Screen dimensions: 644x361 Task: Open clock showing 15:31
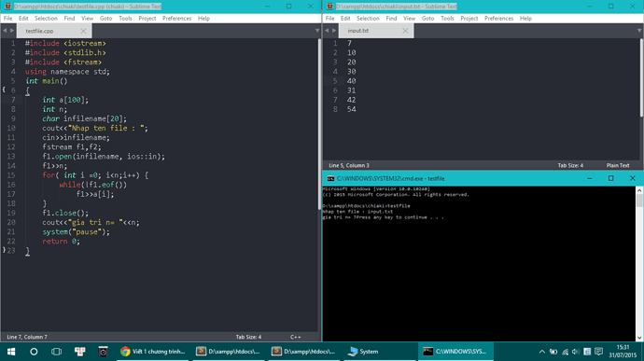coord(623,351)
